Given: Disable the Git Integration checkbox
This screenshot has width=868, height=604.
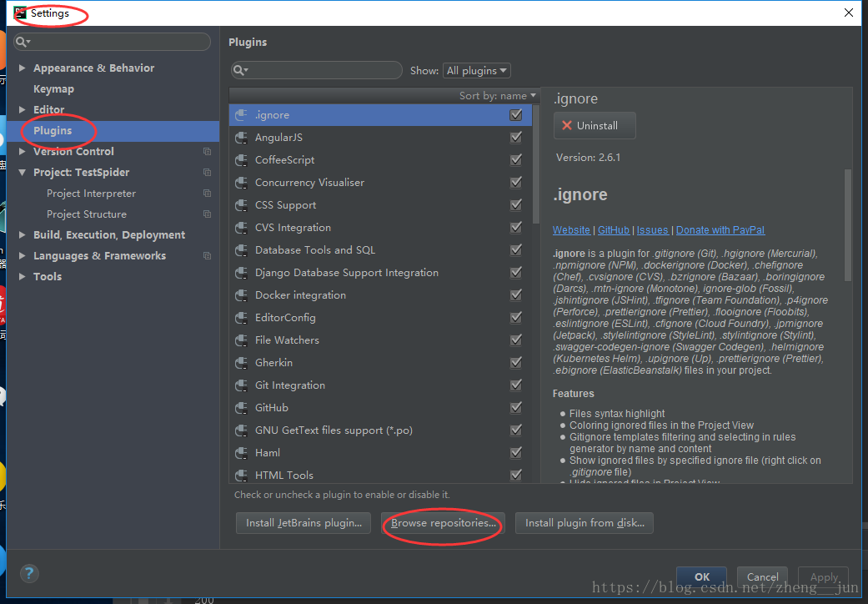Looking at the screenshot, I should point(516,385).
